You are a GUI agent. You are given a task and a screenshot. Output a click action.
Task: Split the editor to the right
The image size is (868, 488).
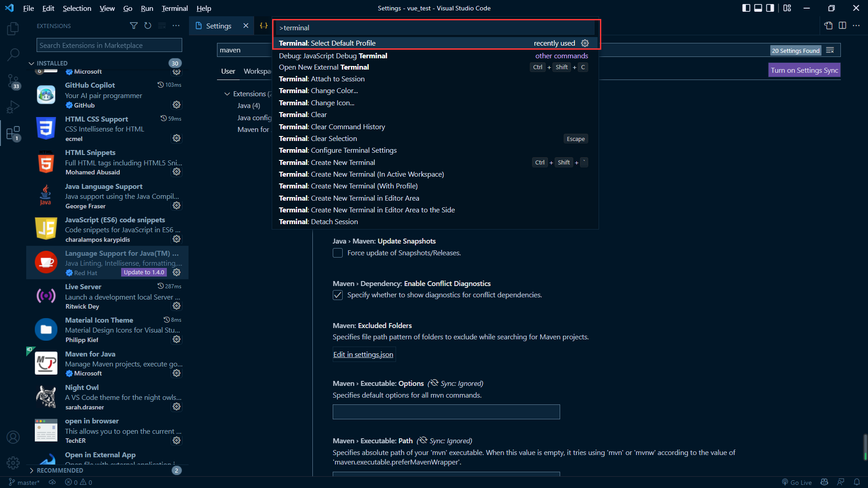pyautogui.click(x=842, y=26)
